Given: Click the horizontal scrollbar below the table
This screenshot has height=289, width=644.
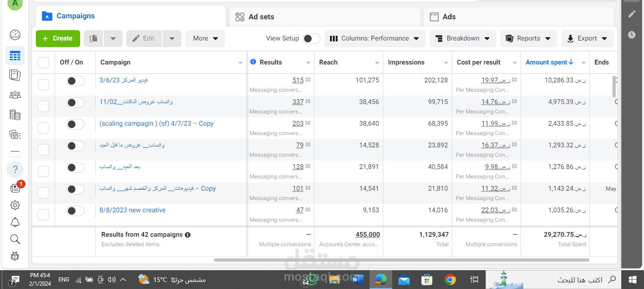Looking at the screenshot, I should click(x=401, y=260).
